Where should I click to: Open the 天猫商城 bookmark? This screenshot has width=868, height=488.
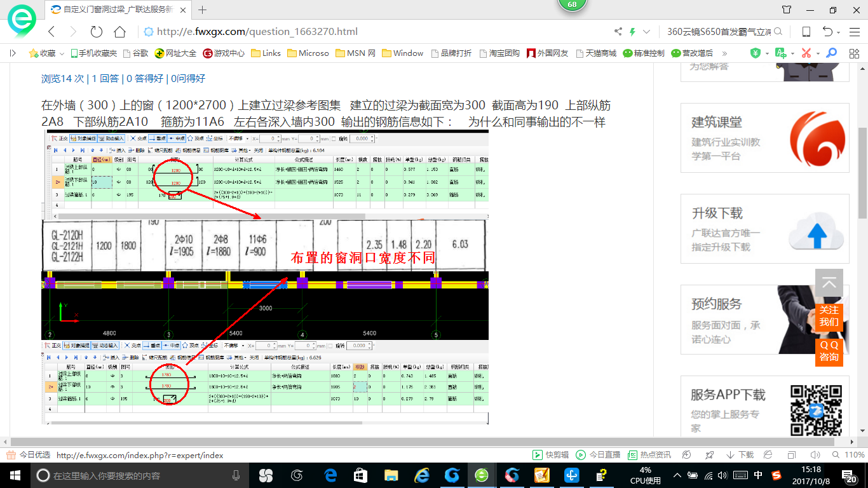595,53
